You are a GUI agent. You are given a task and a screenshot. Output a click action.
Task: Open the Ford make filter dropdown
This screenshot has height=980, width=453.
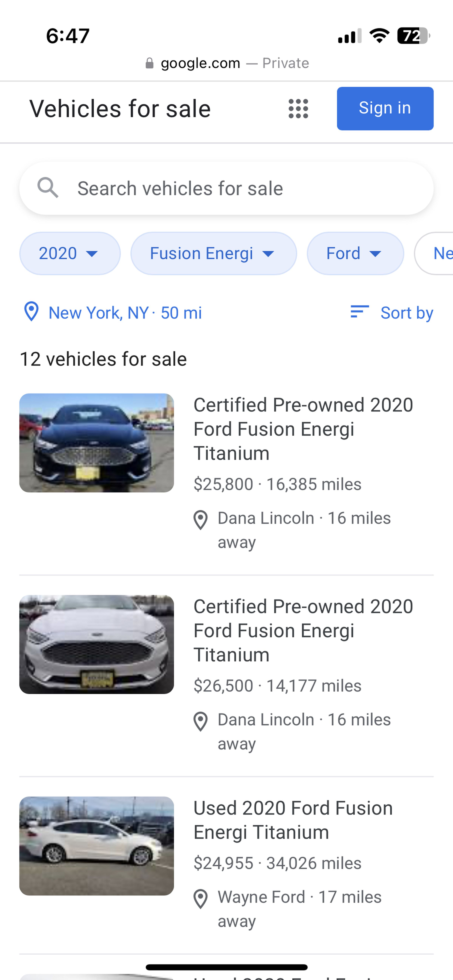(355, 253)
